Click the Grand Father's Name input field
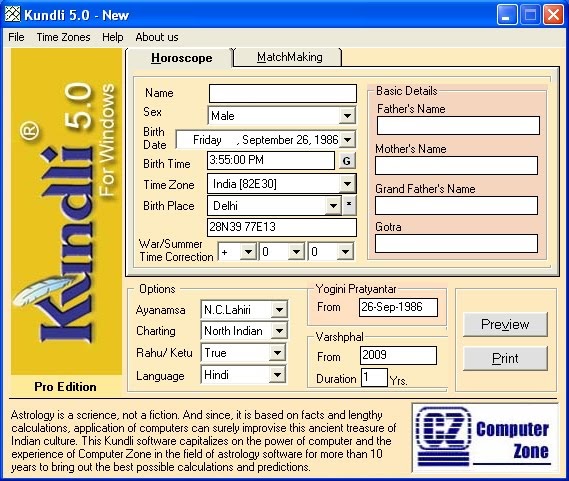 click(457, 205)
